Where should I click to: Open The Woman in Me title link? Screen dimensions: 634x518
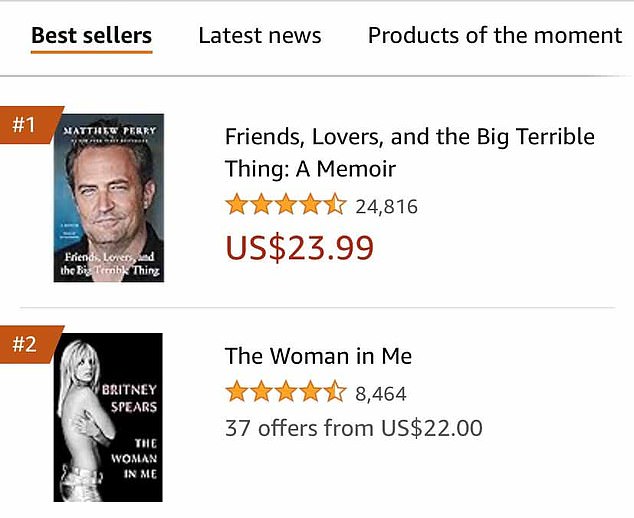pyautogui.click(x=318, y=356)
